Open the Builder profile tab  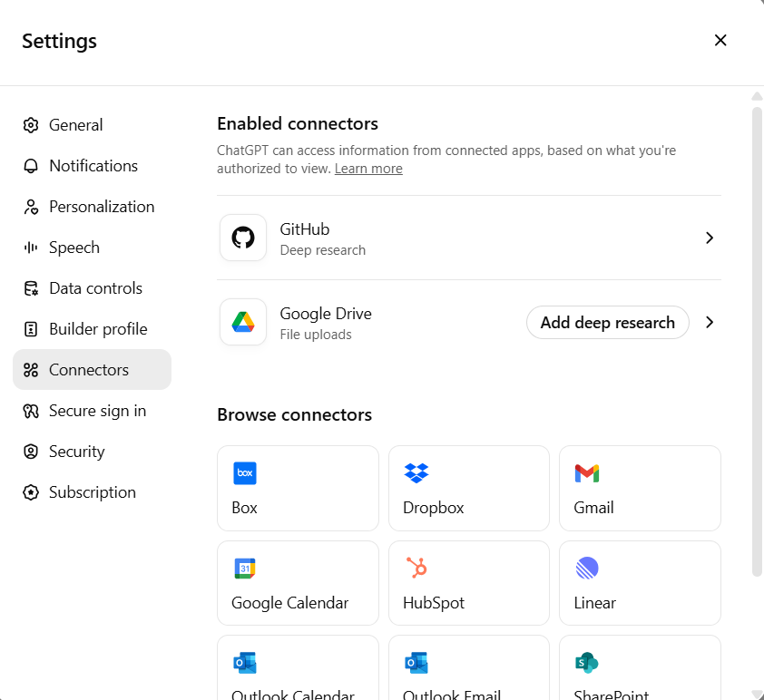[92, 329]
